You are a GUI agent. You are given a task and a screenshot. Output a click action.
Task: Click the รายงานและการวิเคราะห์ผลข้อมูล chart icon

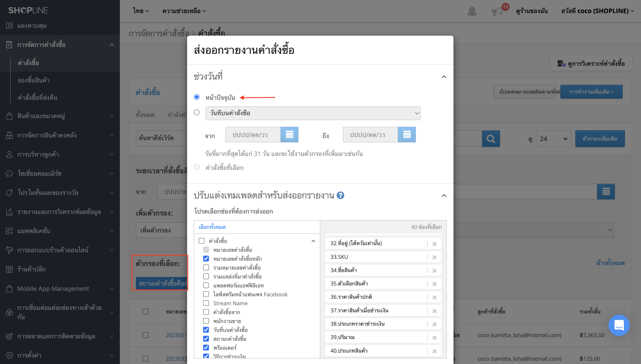pyautogui.click(x=9, y=212)
